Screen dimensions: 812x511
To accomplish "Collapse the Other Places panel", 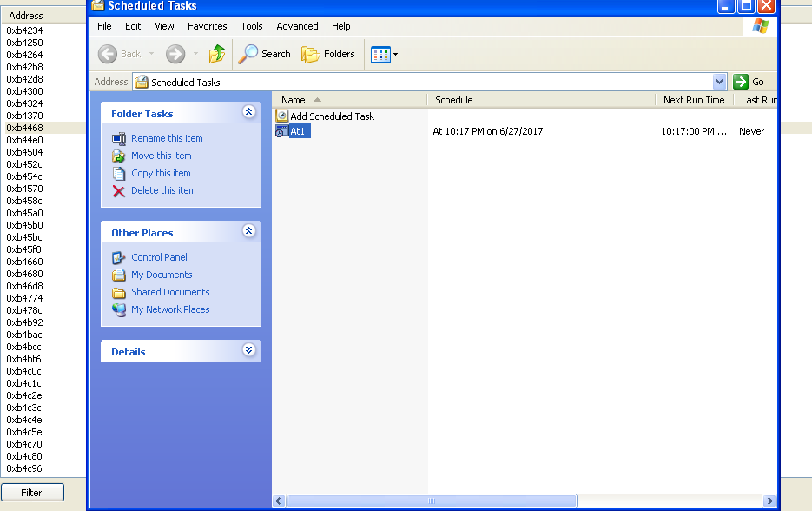I will (248, 231).
